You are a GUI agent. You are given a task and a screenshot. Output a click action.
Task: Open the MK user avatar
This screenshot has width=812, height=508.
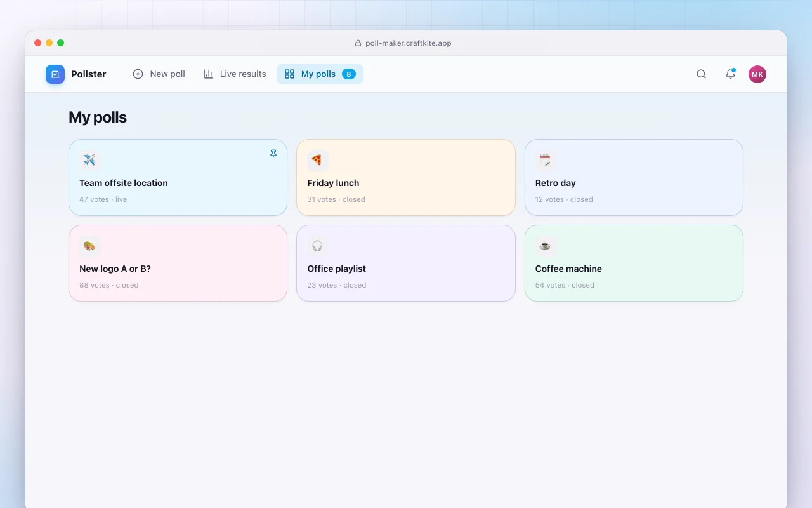tap(757, 74)
